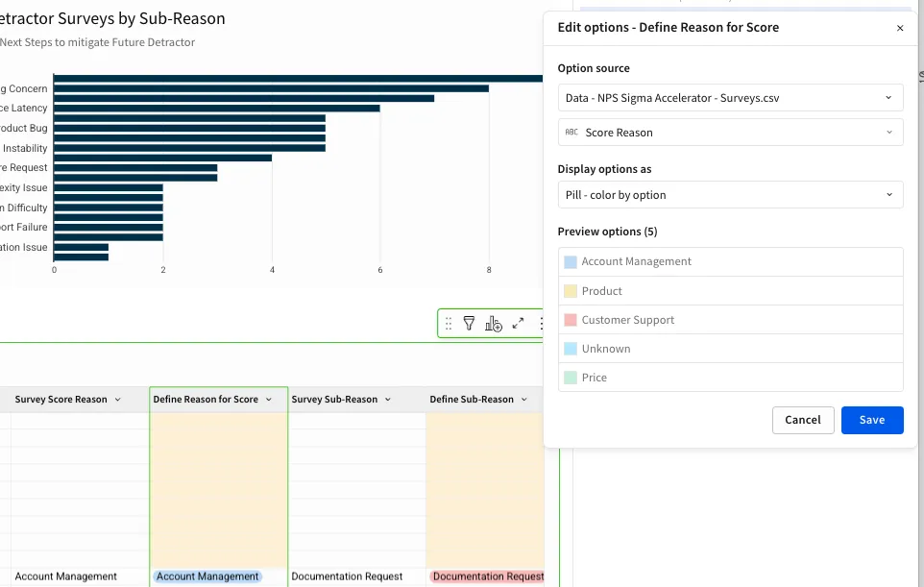Image resolution: width=924 pixels, height=587 pixels.
Task: Open the Score Reason column dropdown
Action: [730, 133]
